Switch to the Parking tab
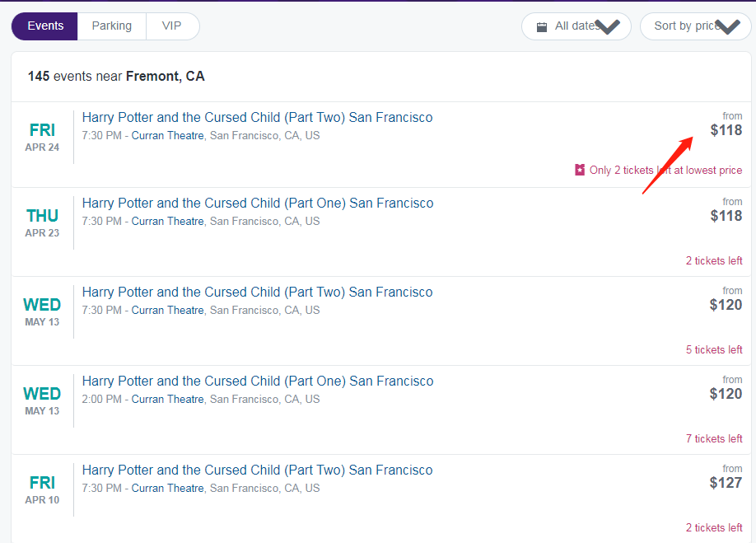The width and height of the screenshot is (756, 543). pyautogui.click(x=112, y=26)
